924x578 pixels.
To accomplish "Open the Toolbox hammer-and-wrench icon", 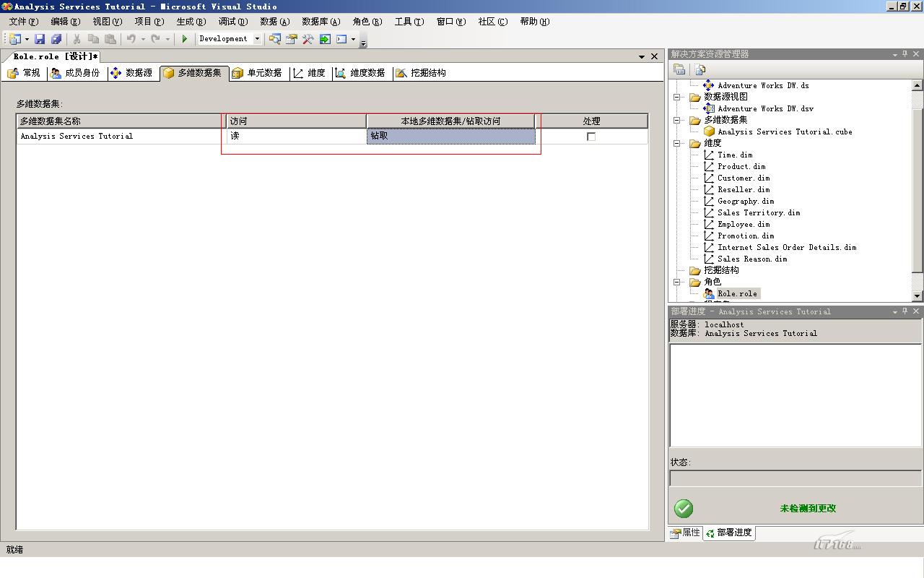I will [x=308, y=39].
